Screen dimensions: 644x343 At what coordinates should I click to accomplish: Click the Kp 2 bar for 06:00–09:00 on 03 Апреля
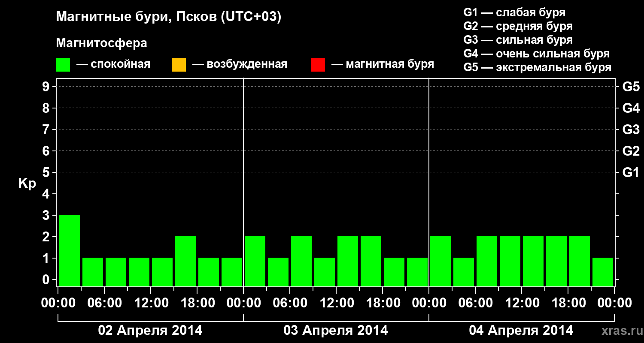tap(301, 261)
